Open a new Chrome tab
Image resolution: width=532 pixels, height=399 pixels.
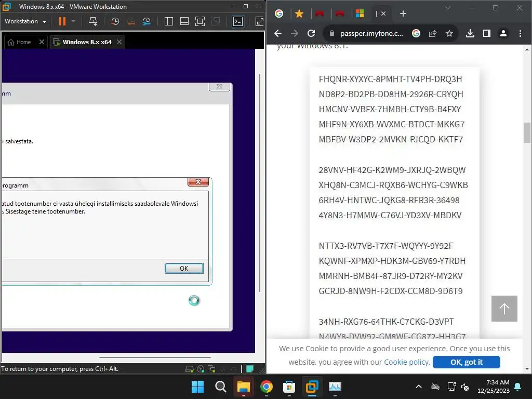403,14
